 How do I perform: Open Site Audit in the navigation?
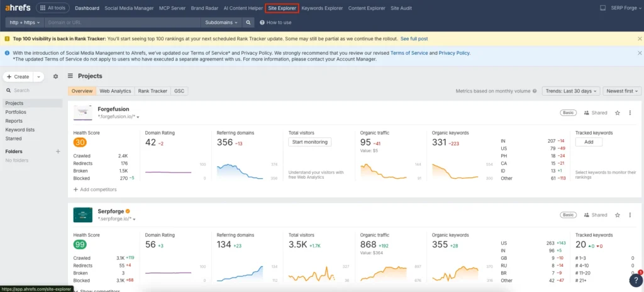401,8
